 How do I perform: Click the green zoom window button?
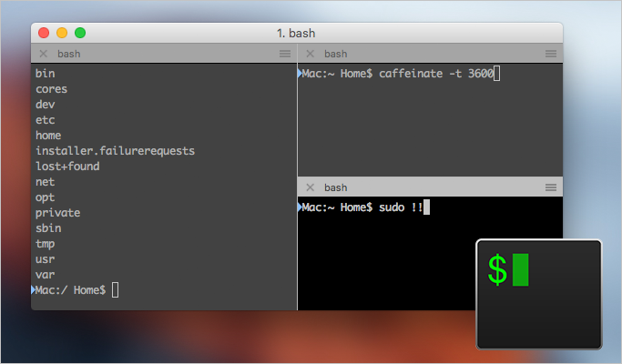pyautogui.click(x=80, y=33)
